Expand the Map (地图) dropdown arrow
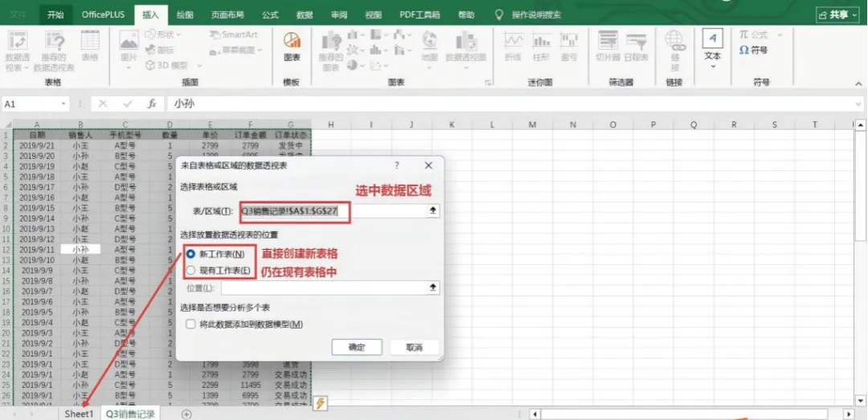This screenshot has height=420, width=868. coord(429,67)
